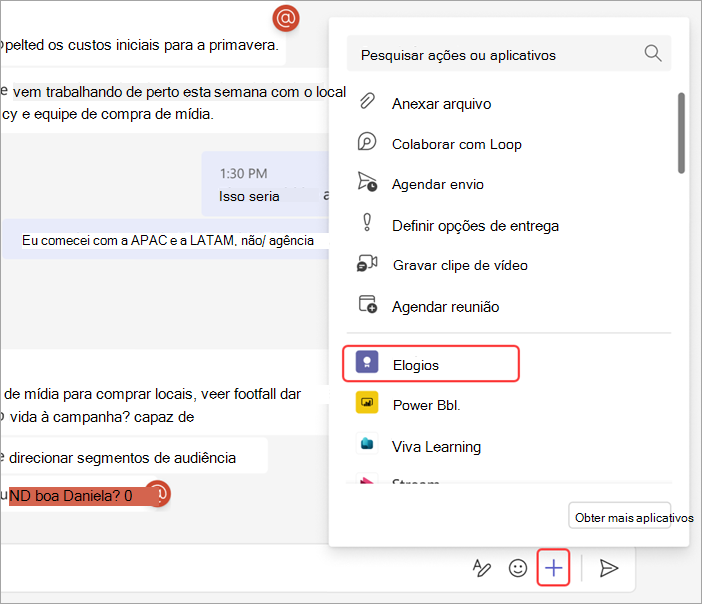Open the emoji smiley picker

[518, 568]
